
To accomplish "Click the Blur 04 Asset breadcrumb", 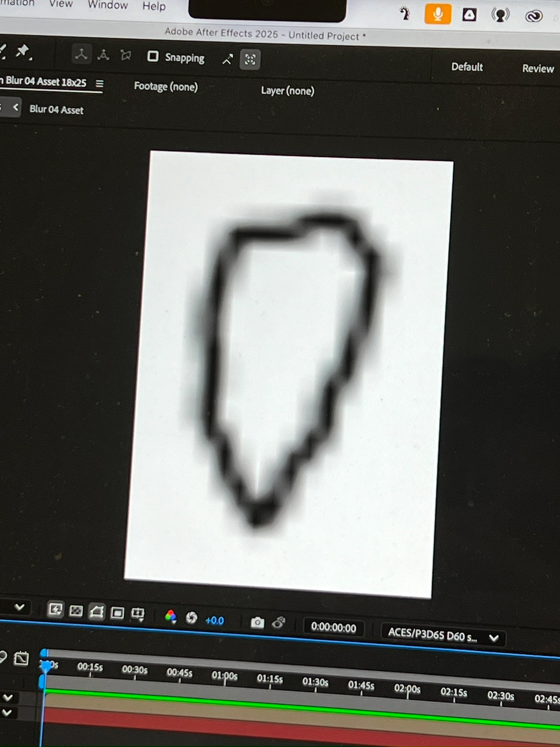I will click(x=56, y=110).
